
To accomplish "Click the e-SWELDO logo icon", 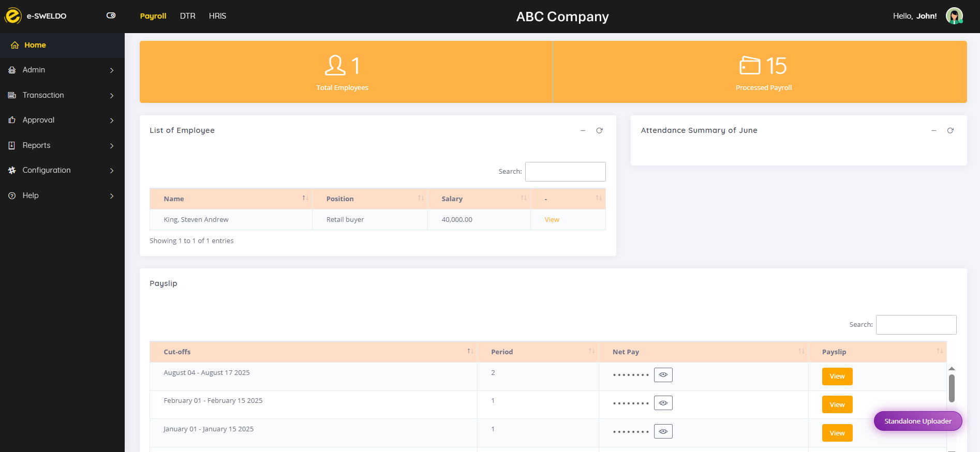I will [x=13, y=16].
